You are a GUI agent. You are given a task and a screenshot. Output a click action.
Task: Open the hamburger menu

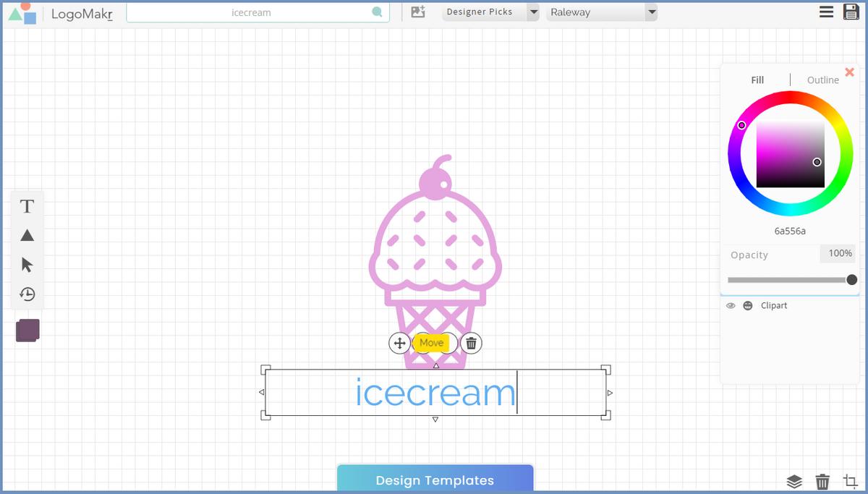826,12
